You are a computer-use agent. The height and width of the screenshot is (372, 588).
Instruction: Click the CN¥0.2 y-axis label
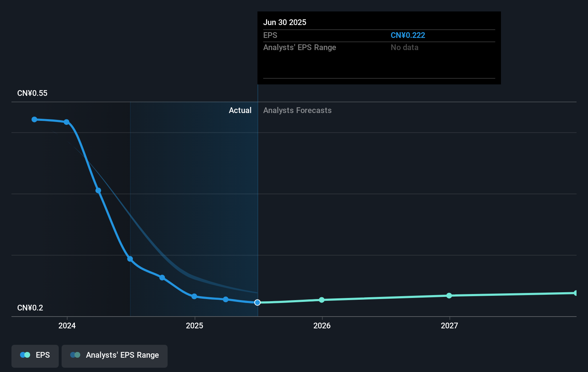coord(30,308)
